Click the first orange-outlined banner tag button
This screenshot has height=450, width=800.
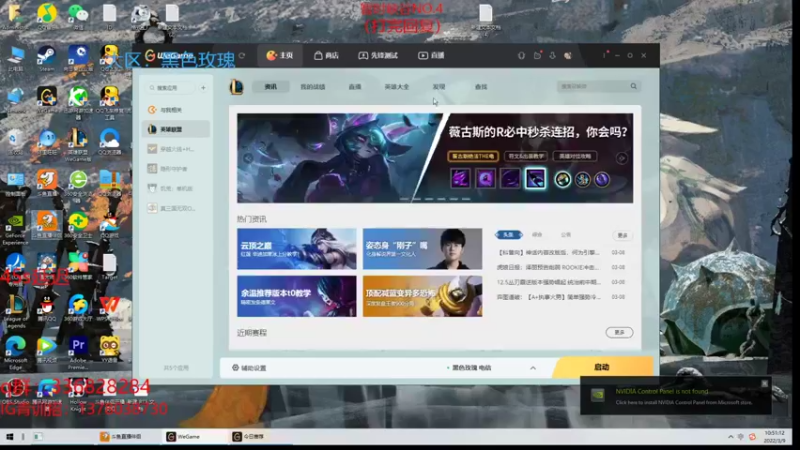click(473, 156)
